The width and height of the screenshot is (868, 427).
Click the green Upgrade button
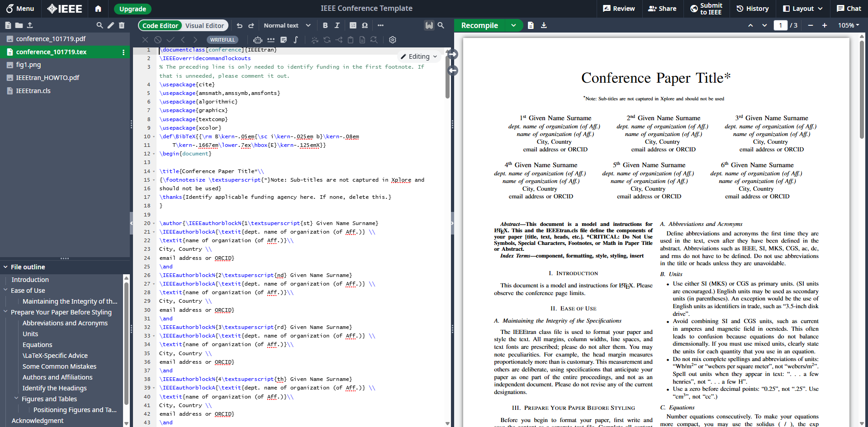coord(133,9)
